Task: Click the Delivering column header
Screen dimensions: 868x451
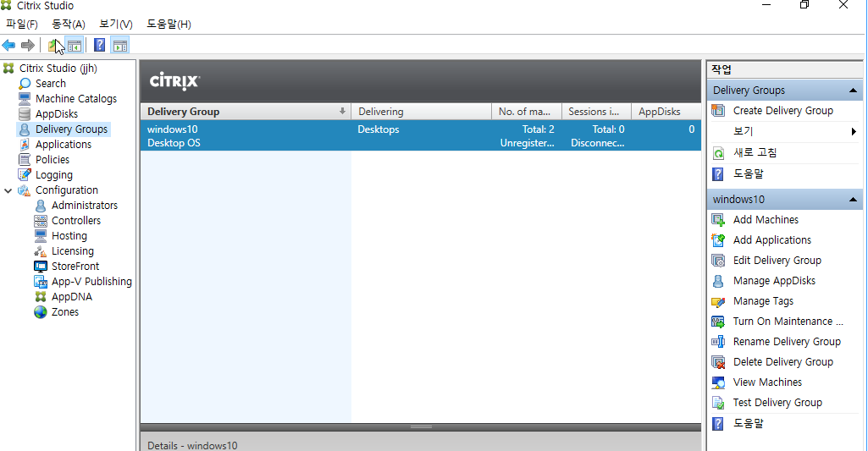Action: (x=421, y=111)
